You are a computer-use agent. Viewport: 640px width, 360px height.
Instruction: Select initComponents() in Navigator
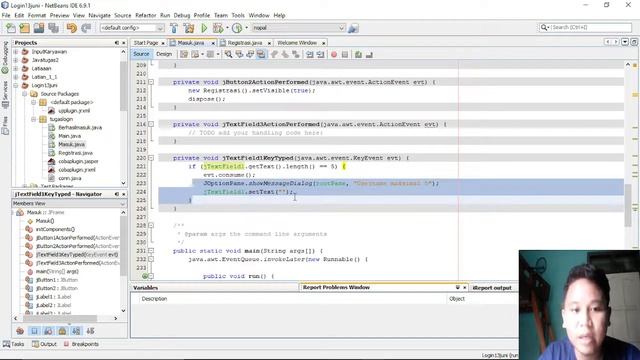point(55,229)
